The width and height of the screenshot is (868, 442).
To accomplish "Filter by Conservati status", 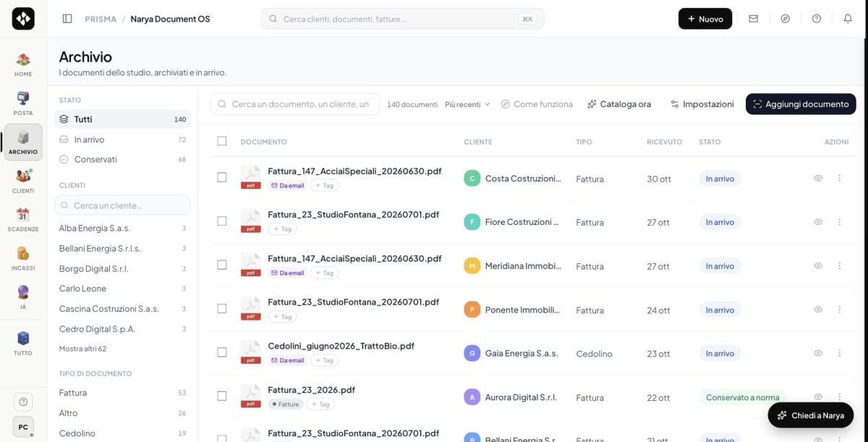I will pyautogui.click(x=122, y=159).
